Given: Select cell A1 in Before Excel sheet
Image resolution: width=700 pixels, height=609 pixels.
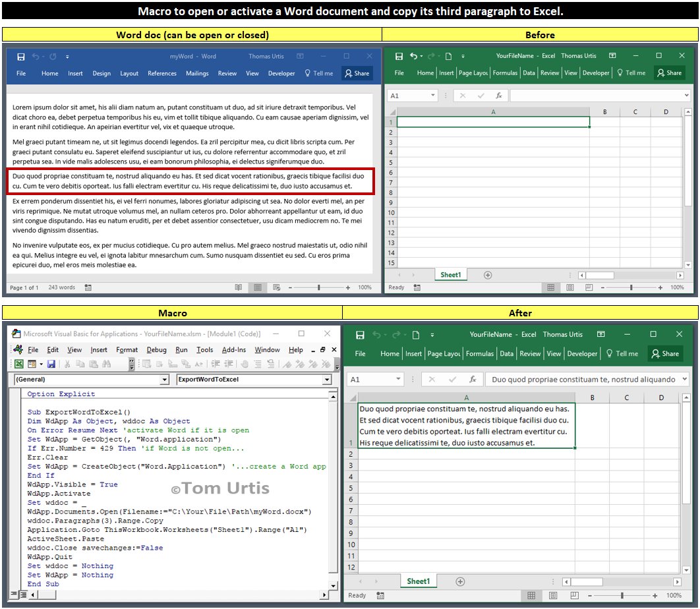Looking at the screenshot, I should point(493,122).
